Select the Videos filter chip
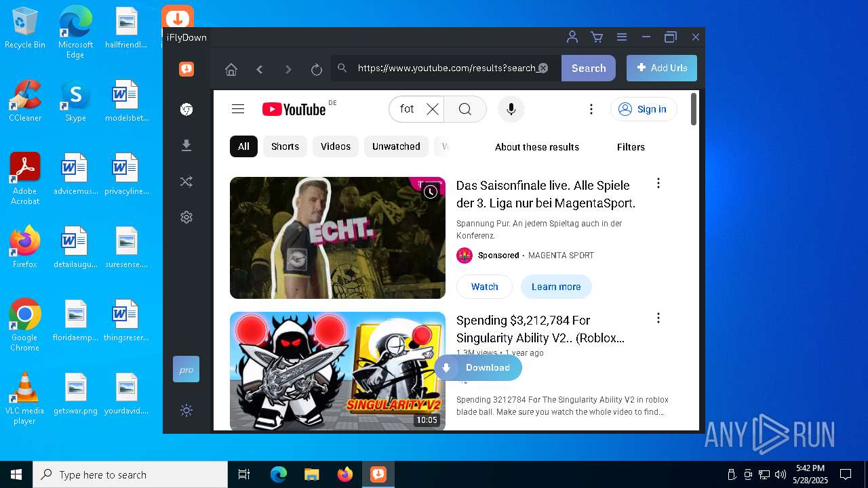Screen dimensions: 868x488 point(336,146)
